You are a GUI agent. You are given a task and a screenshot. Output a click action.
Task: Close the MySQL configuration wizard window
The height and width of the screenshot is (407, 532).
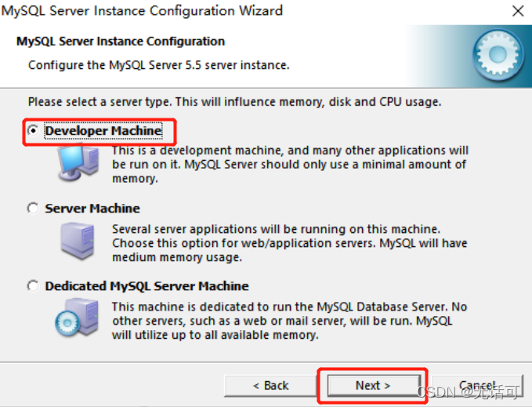(x=518, y=11)
